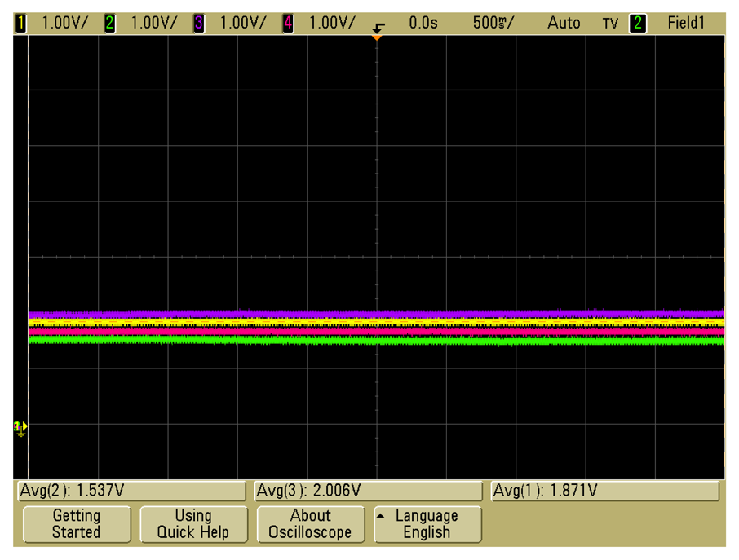739x560 pixels.
Task: Select the Field1 trigger setting
Action: 685,23
